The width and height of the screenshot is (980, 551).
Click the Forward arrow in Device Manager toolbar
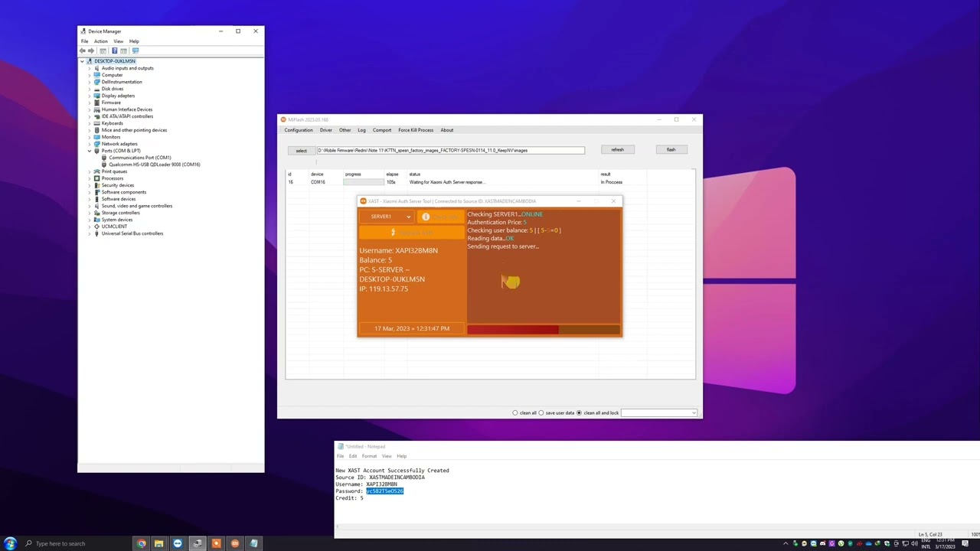coord(91,51)
